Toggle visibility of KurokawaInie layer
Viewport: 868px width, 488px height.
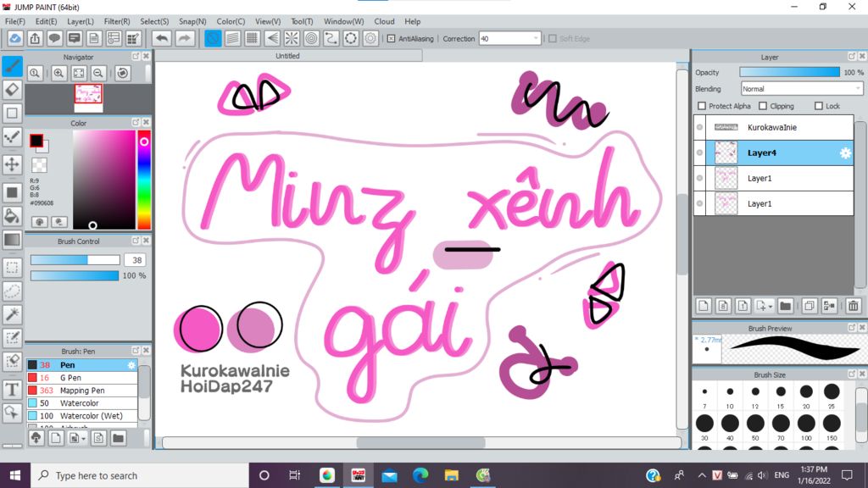click(699, 127)
